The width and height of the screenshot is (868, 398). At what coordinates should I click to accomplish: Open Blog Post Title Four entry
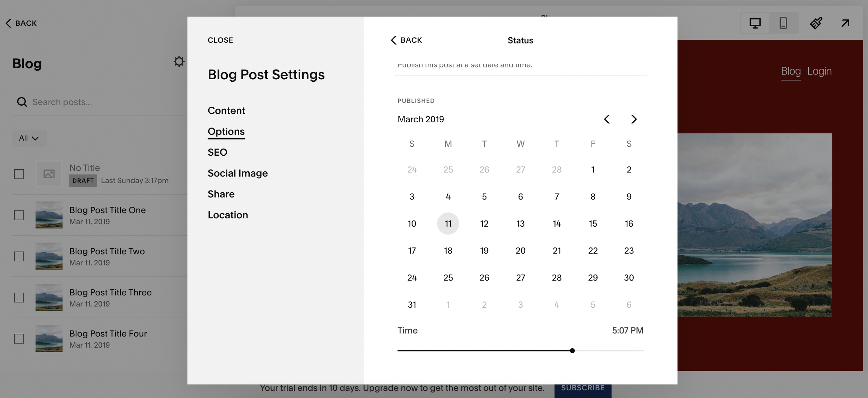[100, 339]
